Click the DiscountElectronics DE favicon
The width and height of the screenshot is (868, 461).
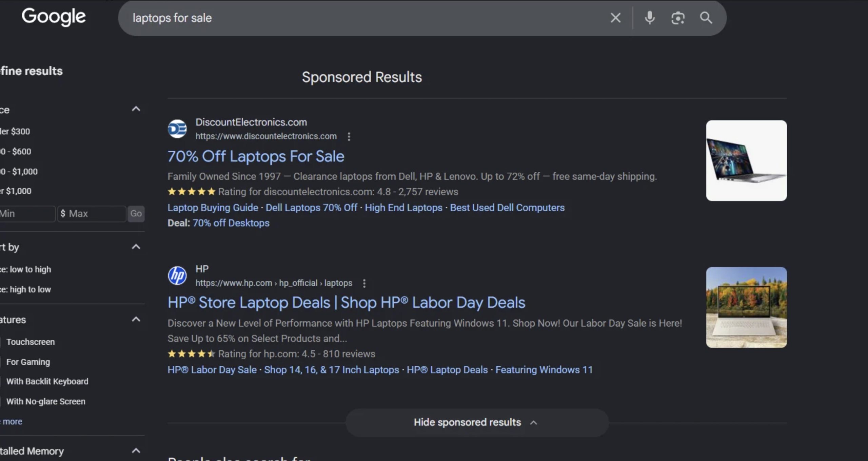pyautogui.click(x=177, y=129)
